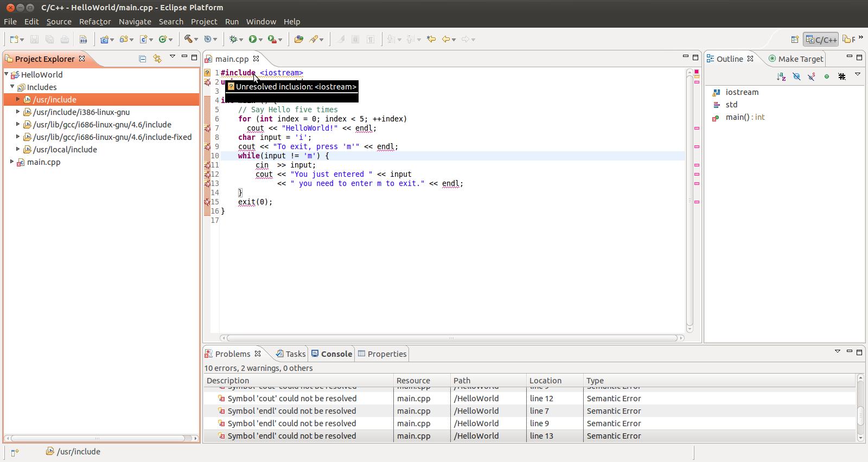The image size is (868, 462).
Task: Open dropdown arrow beside Run button
Action: 261,40
